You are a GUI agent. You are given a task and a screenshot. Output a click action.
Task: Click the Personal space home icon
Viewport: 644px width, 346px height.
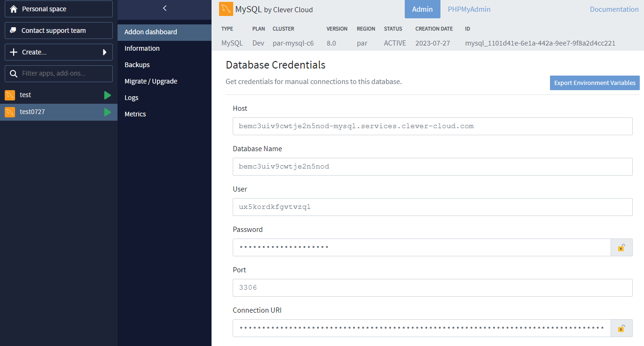pos(14,9)
